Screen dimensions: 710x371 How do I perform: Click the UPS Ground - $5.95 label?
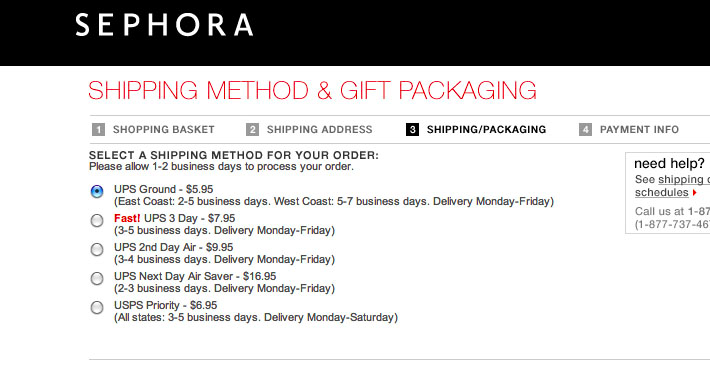click(x=163, y=189)
